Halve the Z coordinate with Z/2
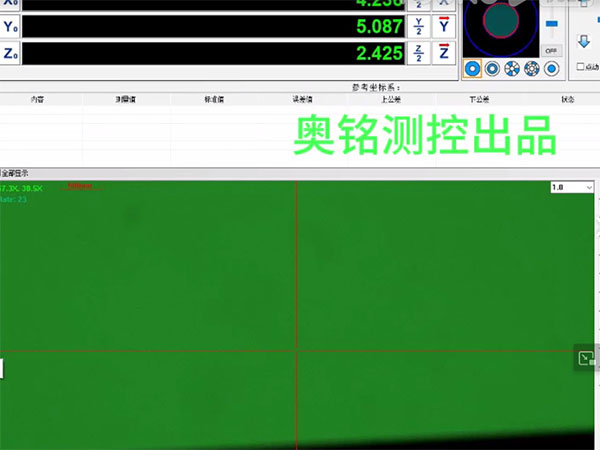This screenshot has width=600, height=450. pos(419,53)
